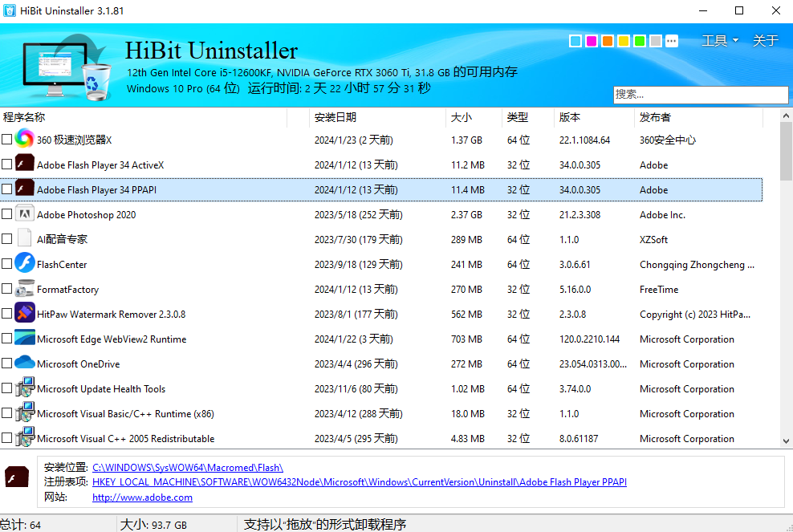
Task: Open the Flash registry key link
Action: pyautogui.click(x=357, y=481)
